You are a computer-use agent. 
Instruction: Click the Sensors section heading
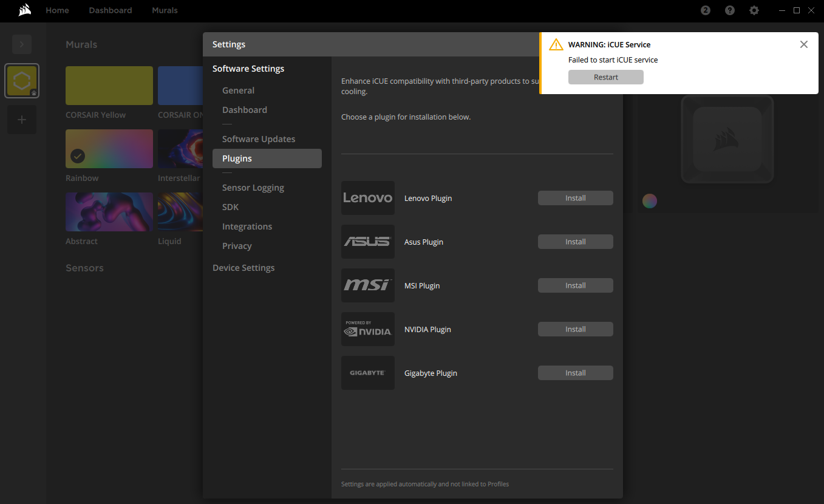click(84, 268)
